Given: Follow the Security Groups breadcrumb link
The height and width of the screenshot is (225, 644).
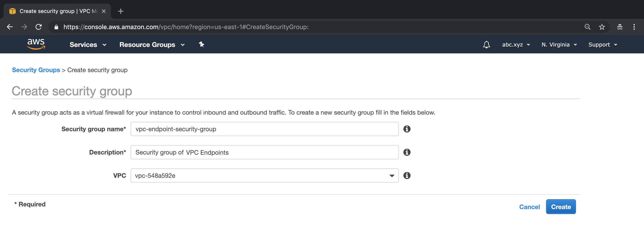Looking at the screenshot, I should [x=36, y=70].
